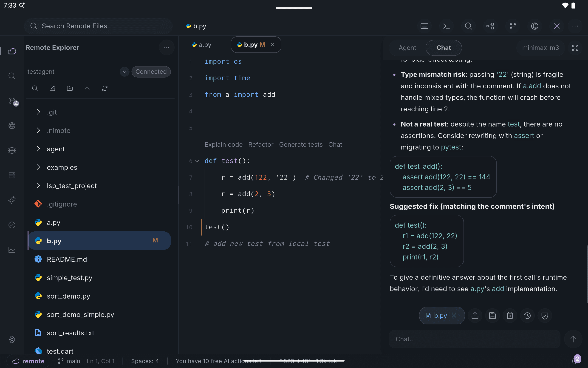Open the AI sparkle icon in sidebar
588x368 pixels.
point(12,200)
